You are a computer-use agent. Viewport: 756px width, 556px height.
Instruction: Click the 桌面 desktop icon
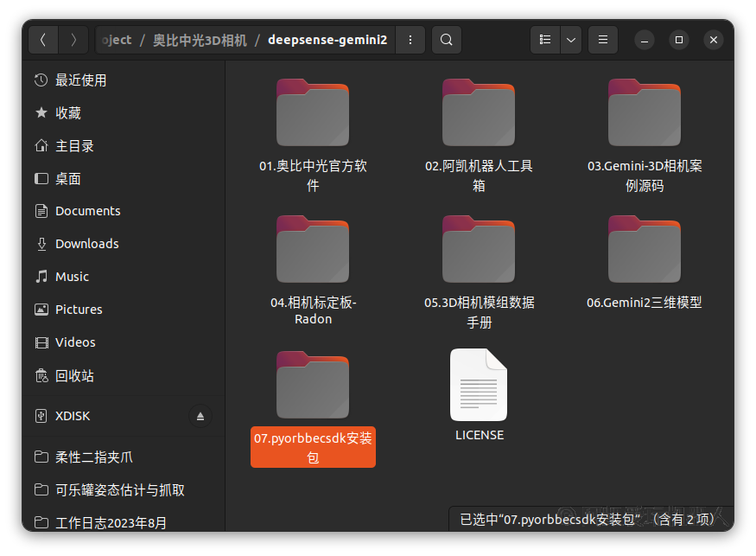point(41,179)
